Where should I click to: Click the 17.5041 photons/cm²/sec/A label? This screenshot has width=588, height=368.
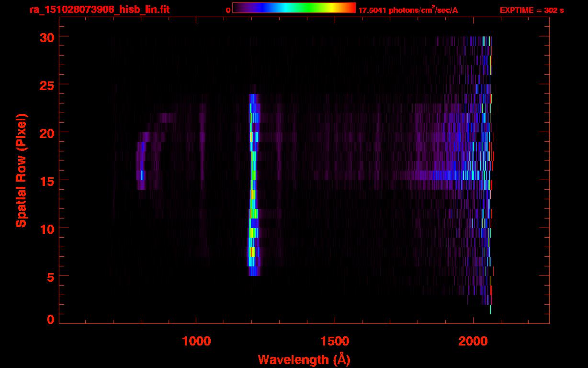coord(408,10)
